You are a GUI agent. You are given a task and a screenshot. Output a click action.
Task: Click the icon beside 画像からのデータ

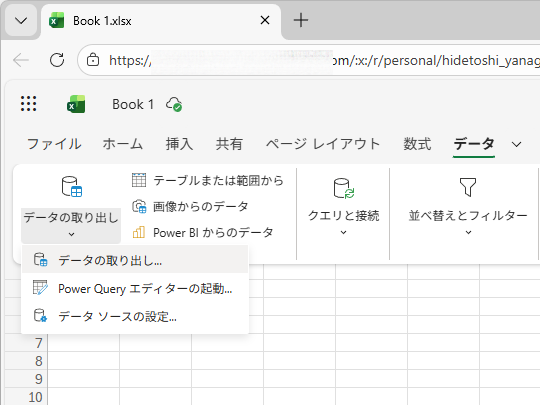[x=139, y=206]
